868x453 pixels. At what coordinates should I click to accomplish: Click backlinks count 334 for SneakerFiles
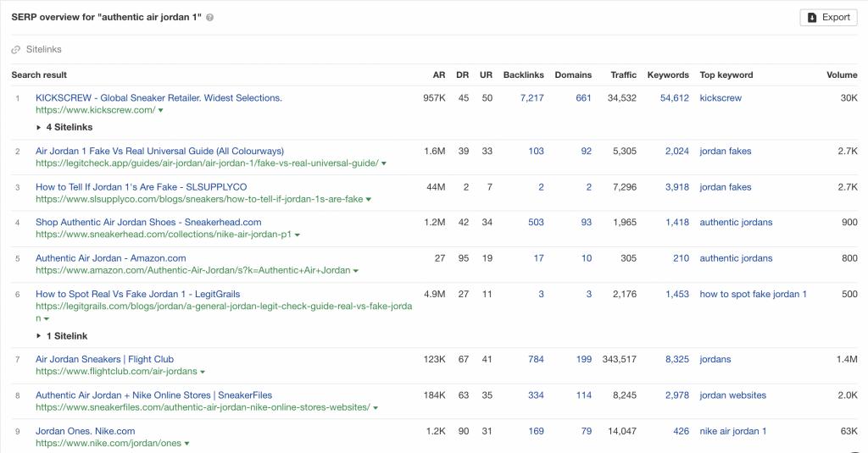(x=536, y=395)
